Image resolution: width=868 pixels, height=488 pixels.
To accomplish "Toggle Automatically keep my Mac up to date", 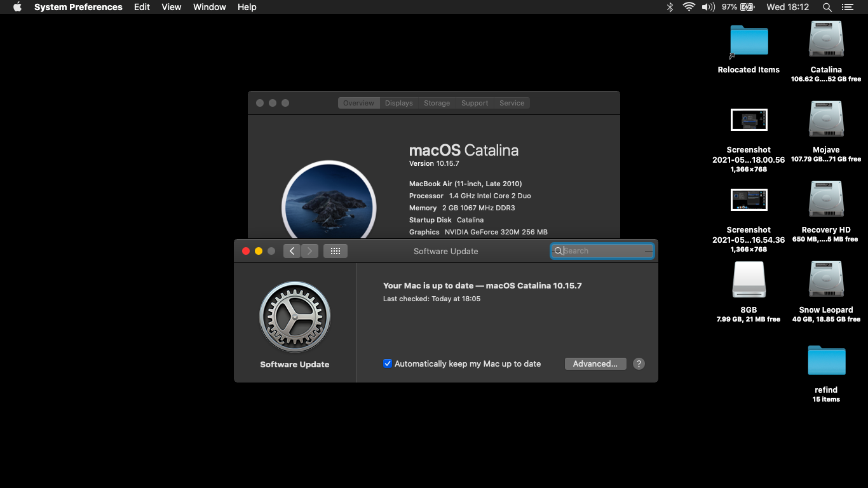I will click(388, 363).
